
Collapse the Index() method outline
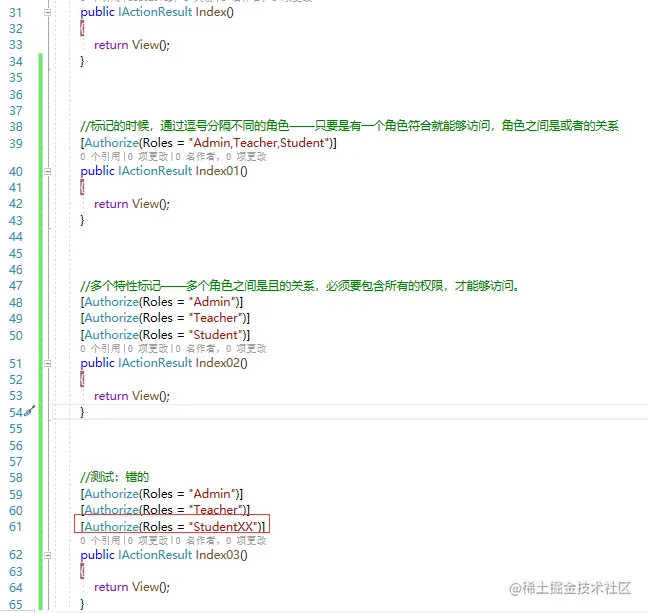(x=48, y=12)
